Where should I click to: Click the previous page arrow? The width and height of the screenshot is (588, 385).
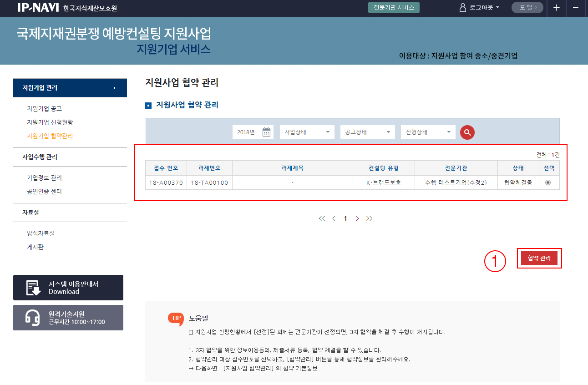click(x=334, y=218)
